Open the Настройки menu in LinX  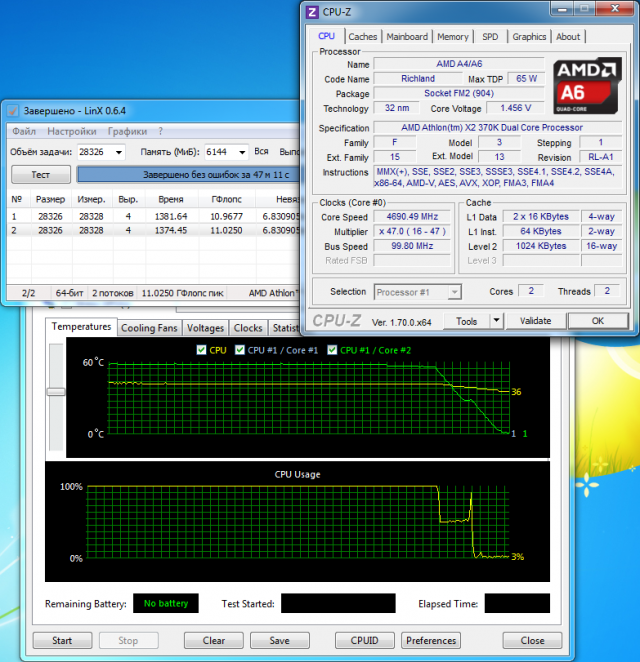pyautogui.click(x=72, y=131)
